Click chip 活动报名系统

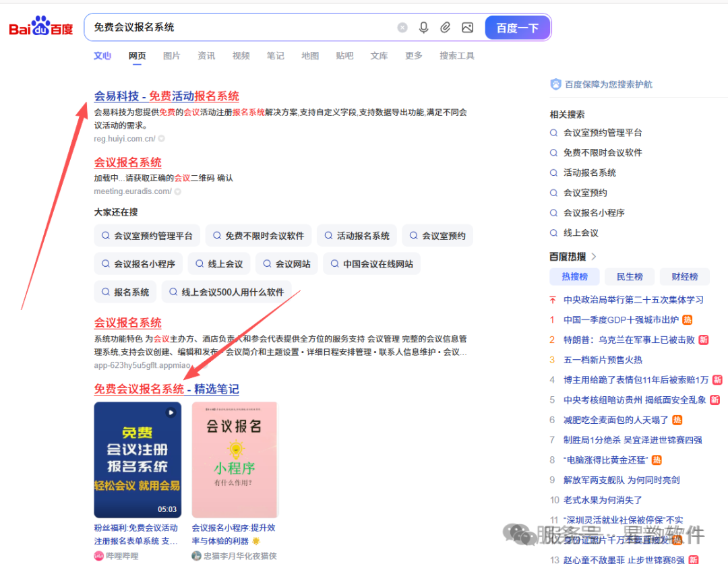point(357,236)
